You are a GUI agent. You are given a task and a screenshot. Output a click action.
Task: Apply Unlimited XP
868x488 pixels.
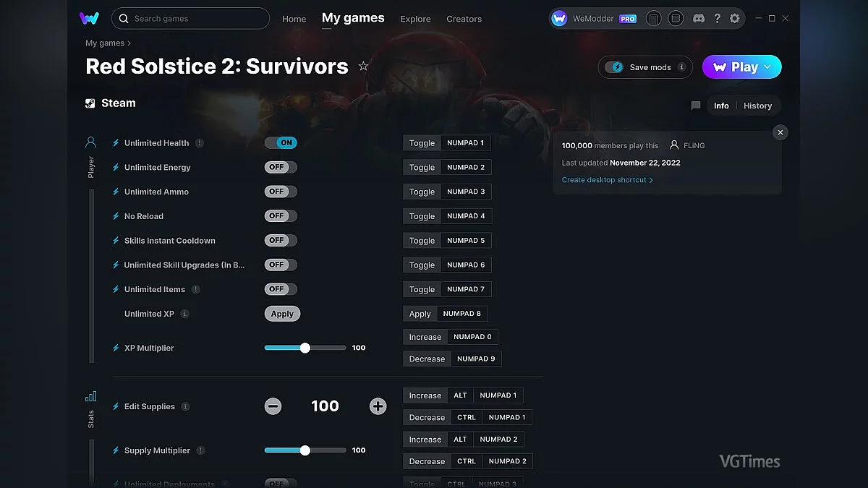[282, 314]
